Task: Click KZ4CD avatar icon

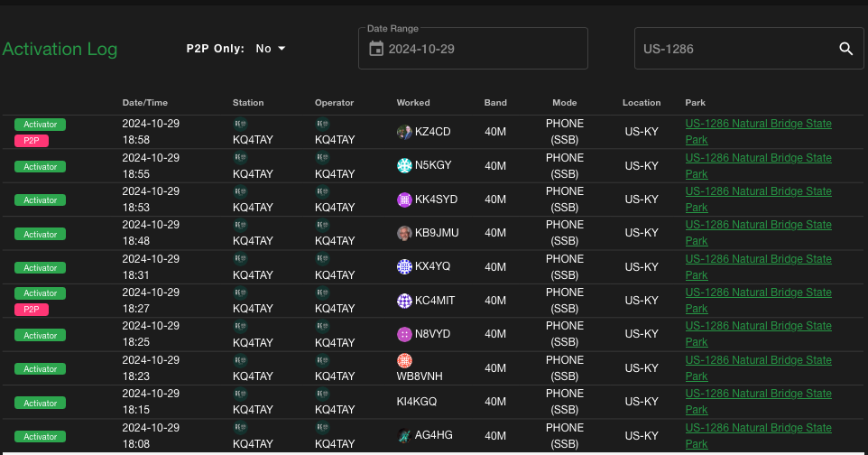Action: [404, 132]
